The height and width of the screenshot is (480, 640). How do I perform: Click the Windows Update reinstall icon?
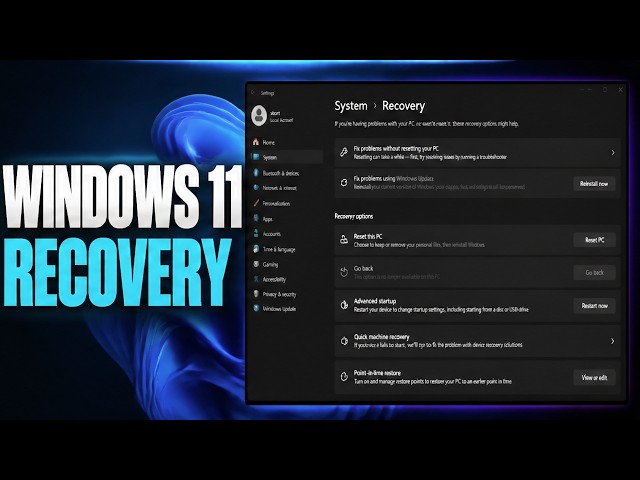pos(344,183)
